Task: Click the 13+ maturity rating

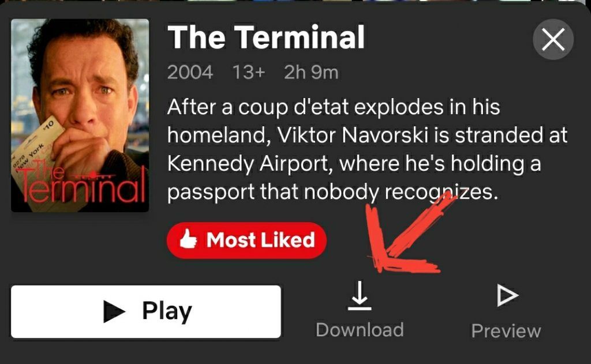Action: [x=248, y=72]
